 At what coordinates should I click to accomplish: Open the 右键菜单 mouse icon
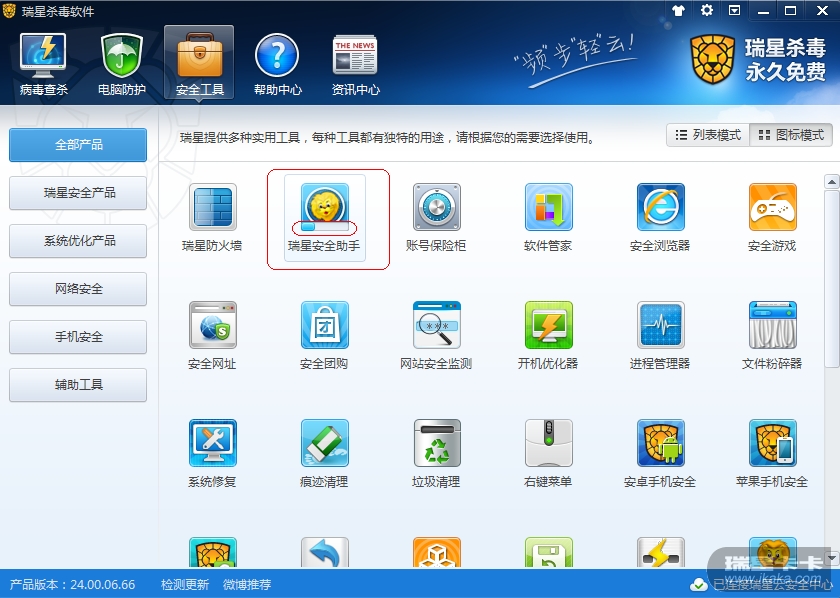549,443
